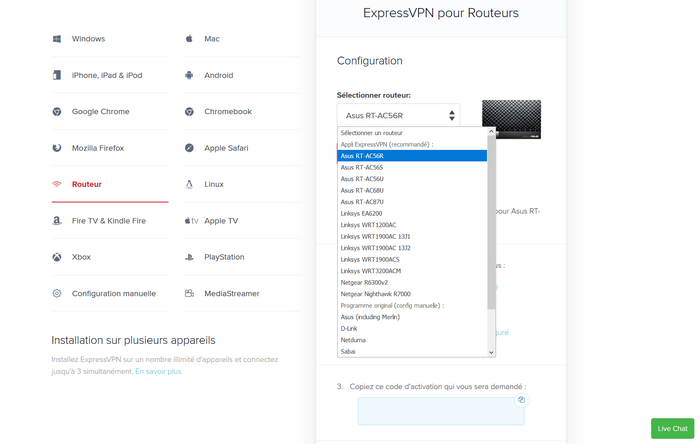The width and height of the screenshot is (700, 444).
Task: Open Configuration manuelle tab label
Action: (x=114, y=294)
